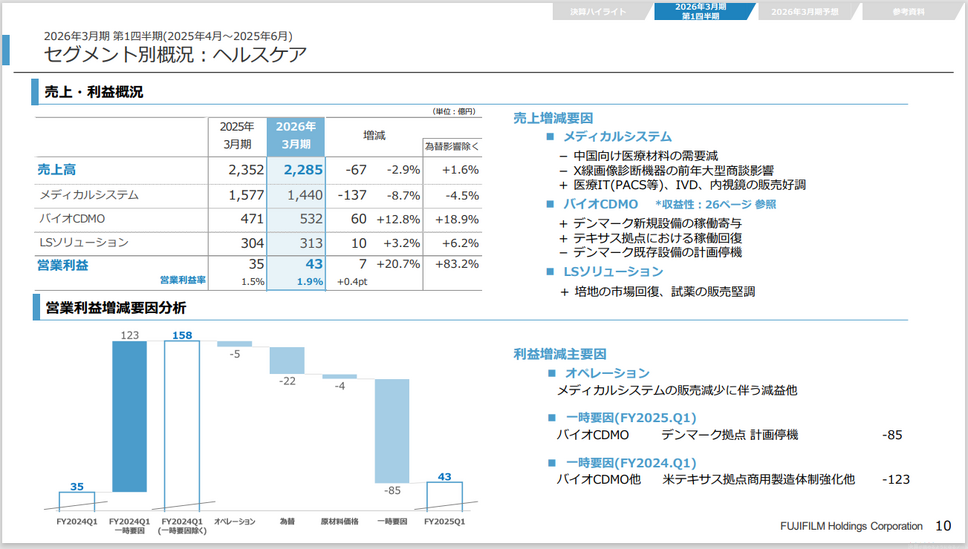Select the 培地の市場回復、試薬の販売堅調 line
968x549 pixels.
(x=665, y=291)
